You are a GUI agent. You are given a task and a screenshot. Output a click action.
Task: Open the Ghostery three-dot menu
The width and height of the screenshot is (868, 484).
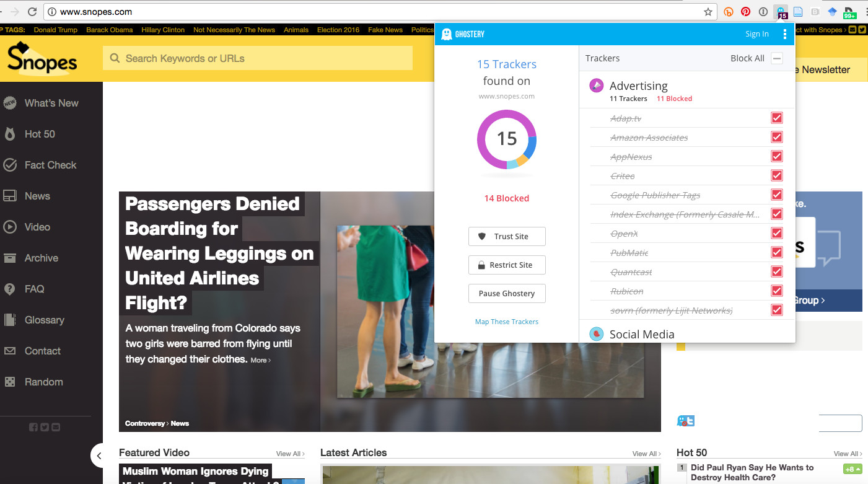(x=784, y=34)
